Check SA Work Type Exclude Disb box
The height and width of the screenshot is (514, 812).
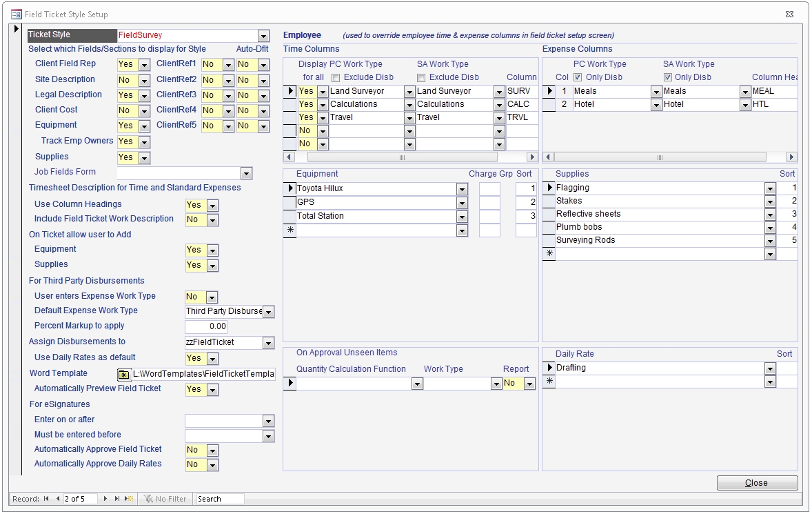coord(422,77)
